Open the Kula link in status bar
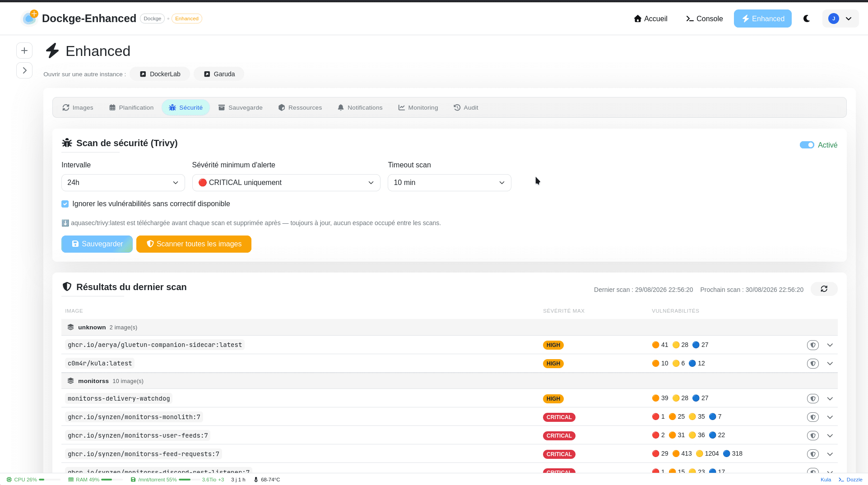868x485 pixels. coord(826,480)
